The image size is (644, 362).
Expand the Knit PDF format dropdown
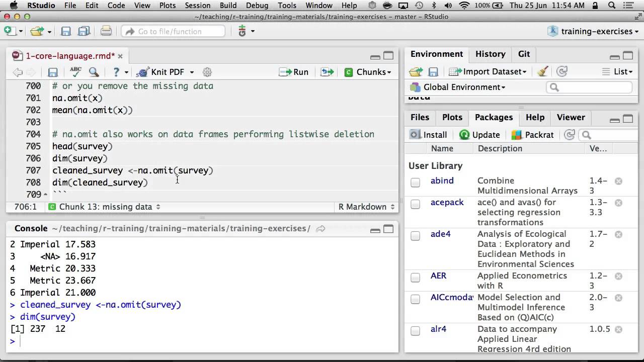(x=192, y=72)
